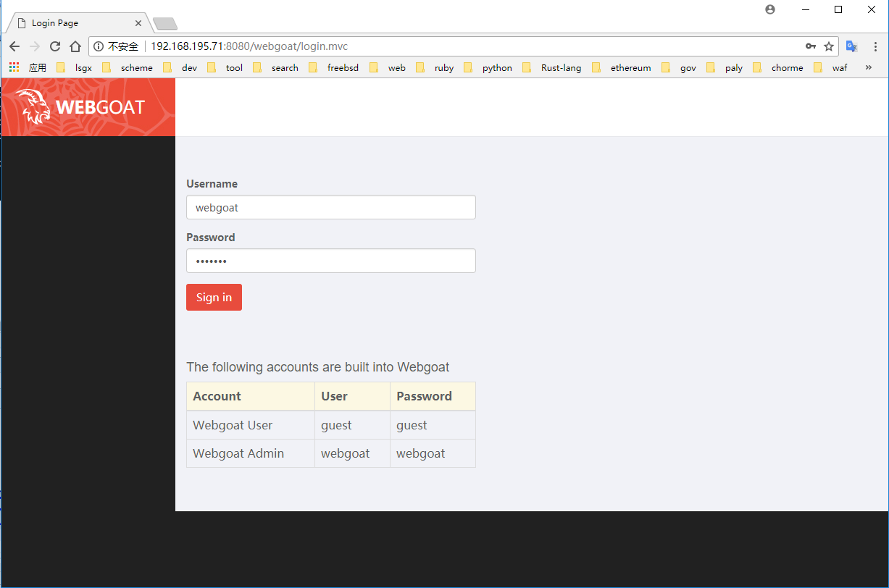
Task: Click the guest cell in User column
Action: [x=353, y=425]
